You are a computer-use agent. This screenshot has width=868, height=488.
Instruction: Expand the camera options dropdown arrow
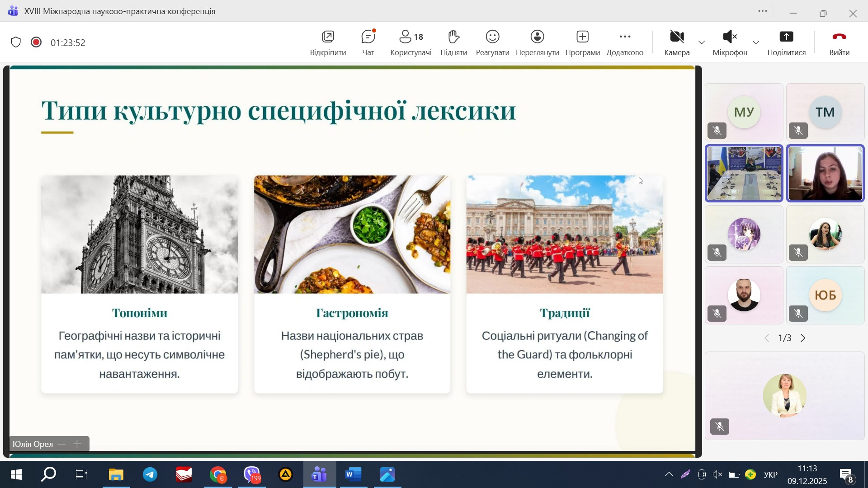tap(702, 42)
